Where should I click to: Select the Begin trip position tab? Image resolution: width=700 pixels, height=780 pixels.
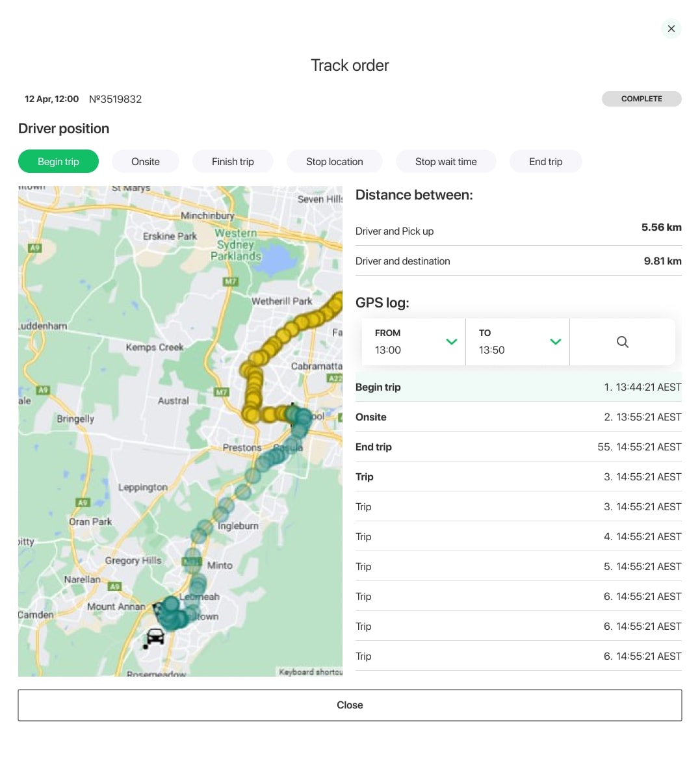(58, 162)
